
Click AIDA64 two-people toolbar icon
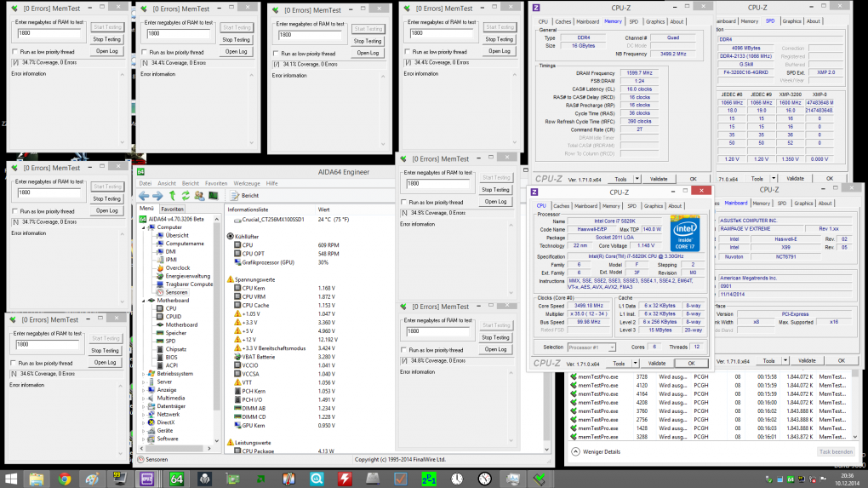tap(199, 196)
